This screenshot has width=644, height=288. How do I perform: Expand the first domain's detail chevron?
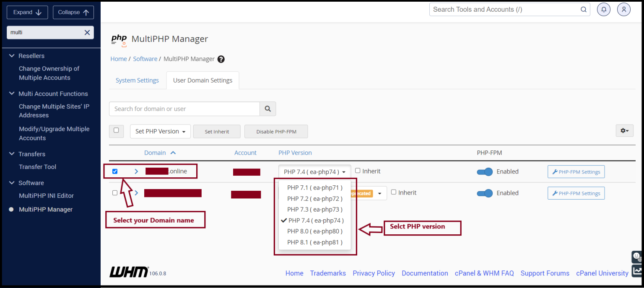(135, 171)
